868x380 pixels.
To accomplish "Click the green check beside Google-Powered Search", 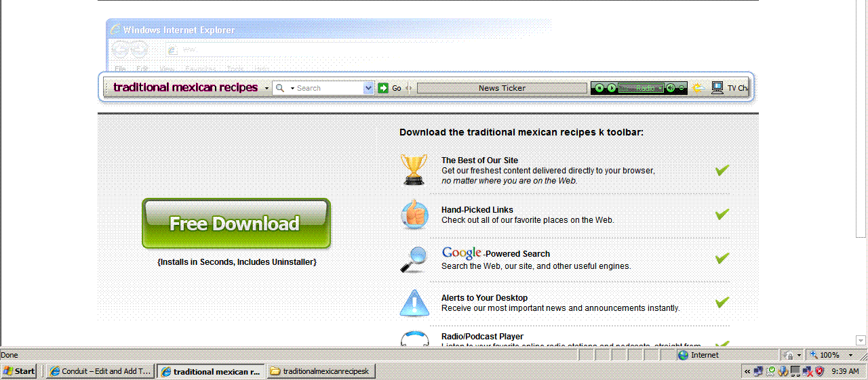I will coord(722,258).
